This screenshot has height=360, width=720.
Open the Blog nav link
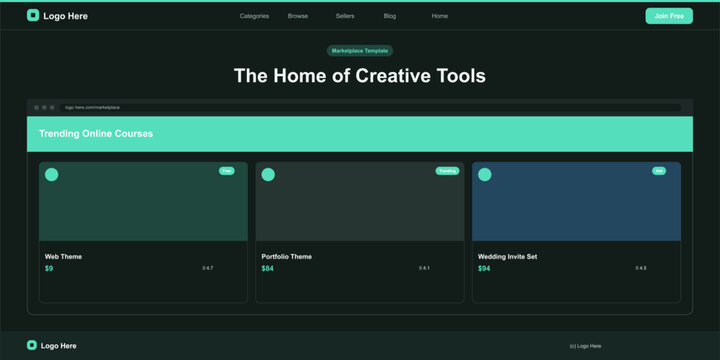click(390, 16)
